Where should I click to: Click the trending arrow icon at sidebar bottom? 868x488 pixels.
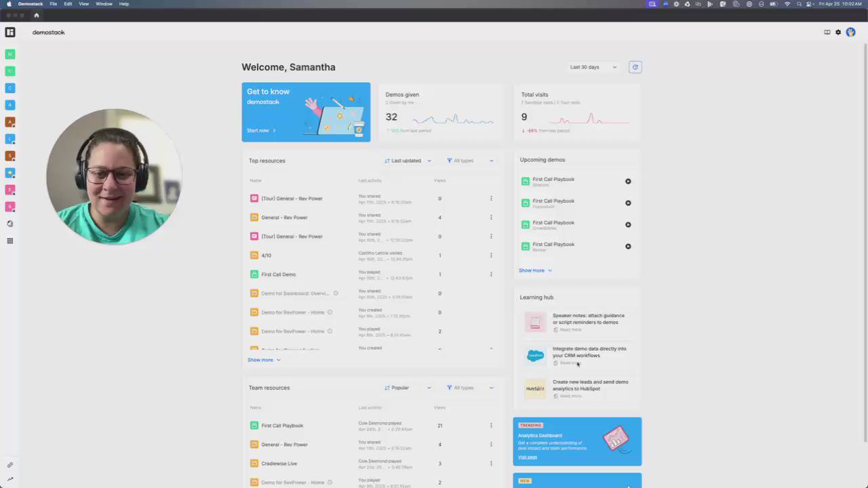click(10, 479)
